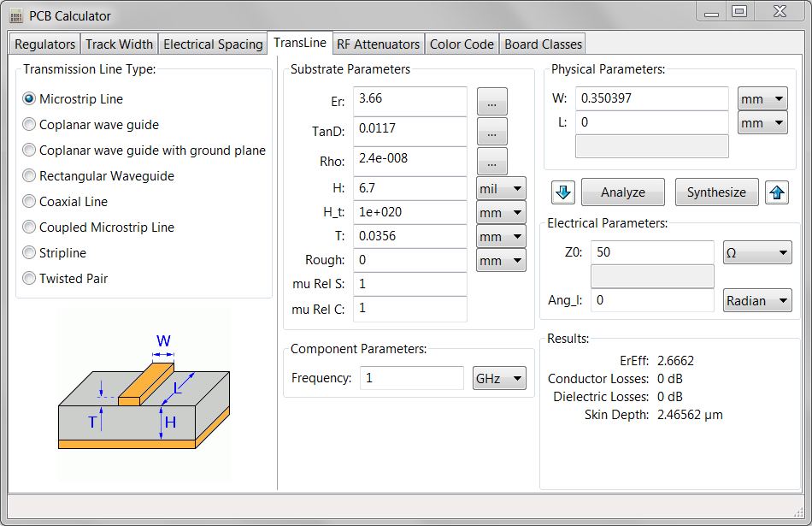This screenshot has width=812, height=526.
Task: Open the Frequency GHz unit dropdown
Action: click(499, 378)
